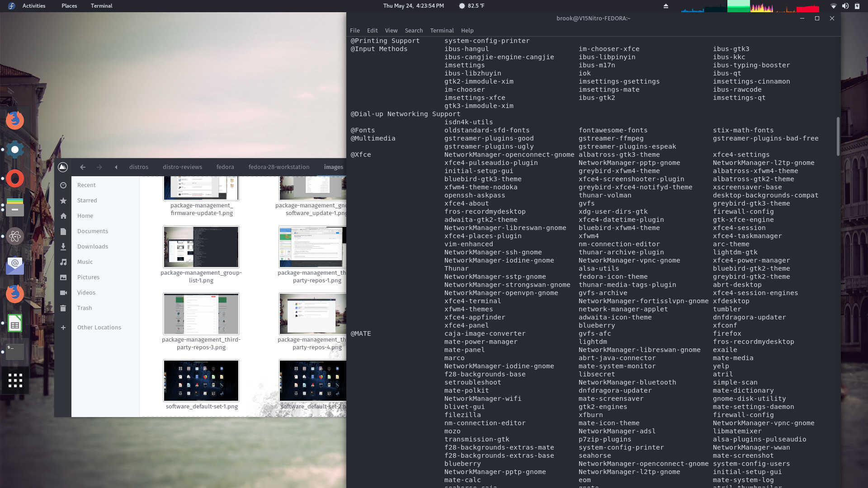Click the isdn4k-utils package name
Image resolution: width=868 pixels, height=488 pixels.
coord(468,122)
